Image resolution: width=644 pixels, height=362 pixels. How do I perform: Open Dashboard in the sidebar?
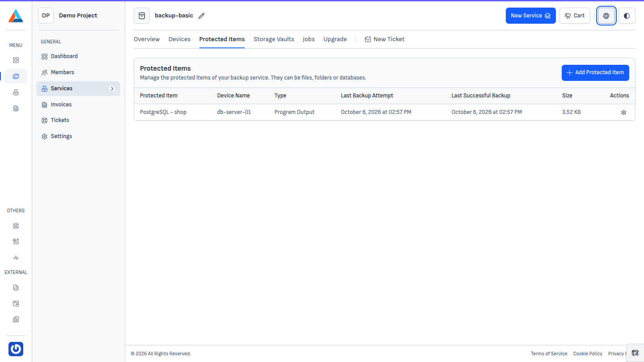click(x=78, y=56)
